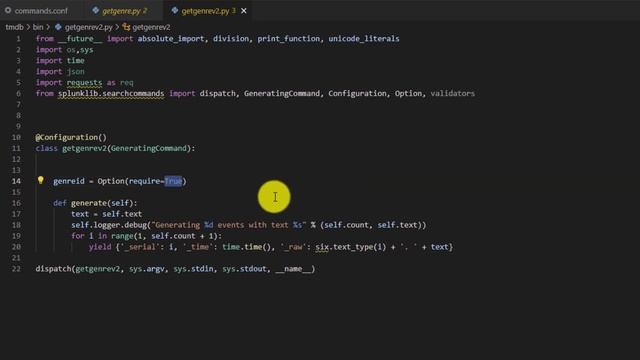This screenshot has height=360, width=640.
Task: Click the 'genreid' variable on line 14
Action: pos(69,181)
